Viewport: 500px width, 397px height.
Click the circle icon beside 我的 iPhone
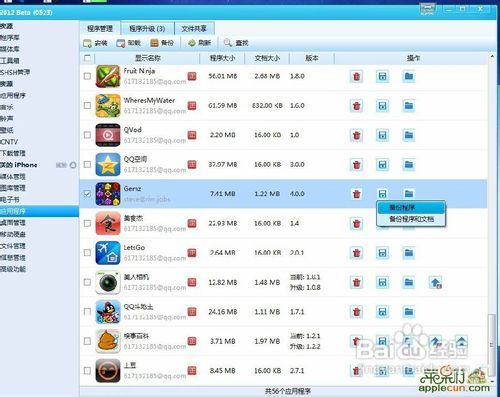tap(73, 165)
